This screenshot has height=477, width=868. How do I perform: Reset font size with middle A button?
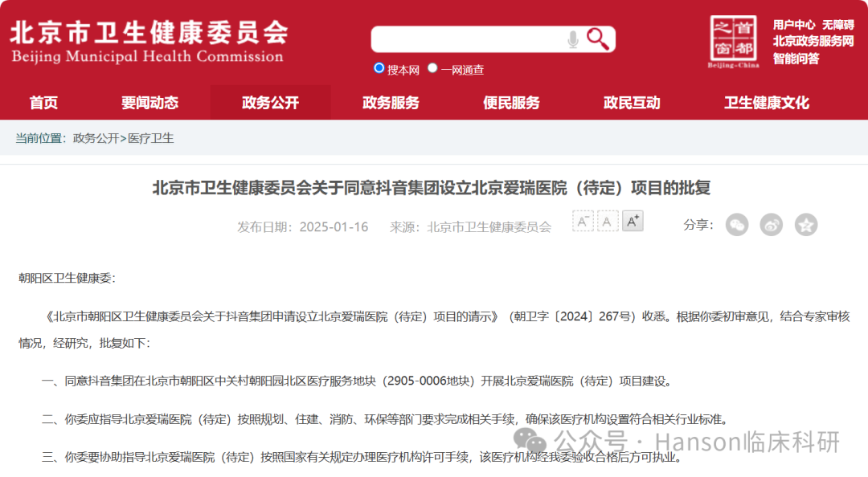608,222
